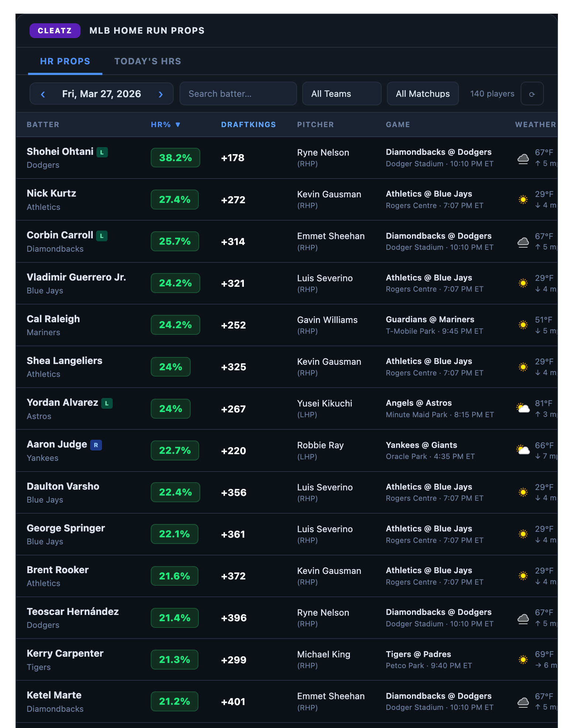The width and height of the screenshot is (569, 728).
Task: Click the sun icon in George Springer's row
Action: coord(523,534)
